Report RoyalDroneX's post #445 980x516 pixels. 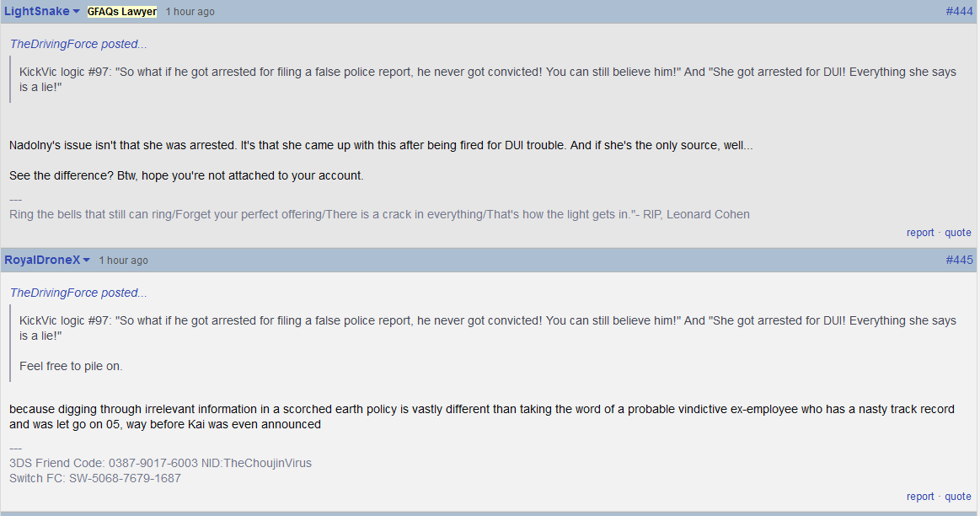(x=920, y=497)
